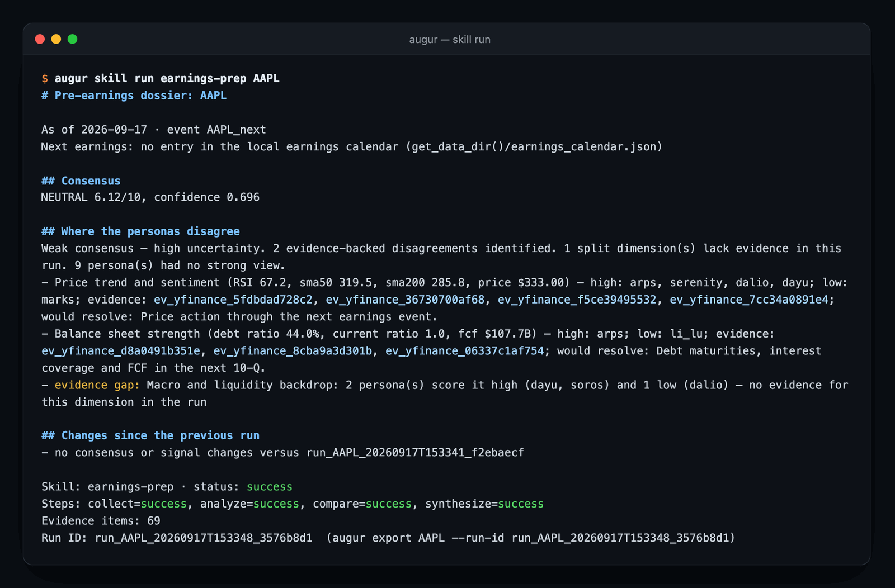
Task: Open evidence ev_yfinance_06337c1af754
Action: pyautogui.click(x=465, y=351)
